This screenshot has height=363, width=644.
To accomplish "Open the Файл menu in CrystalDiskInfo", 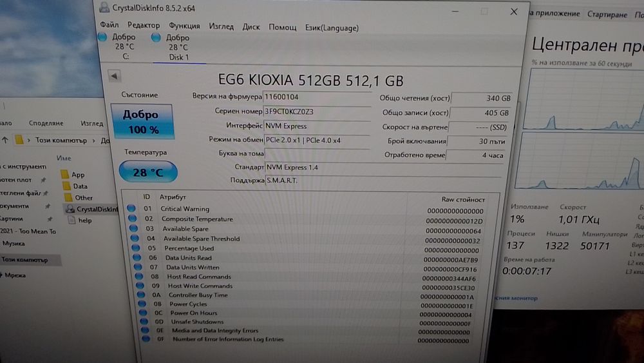I will point(109,25).
